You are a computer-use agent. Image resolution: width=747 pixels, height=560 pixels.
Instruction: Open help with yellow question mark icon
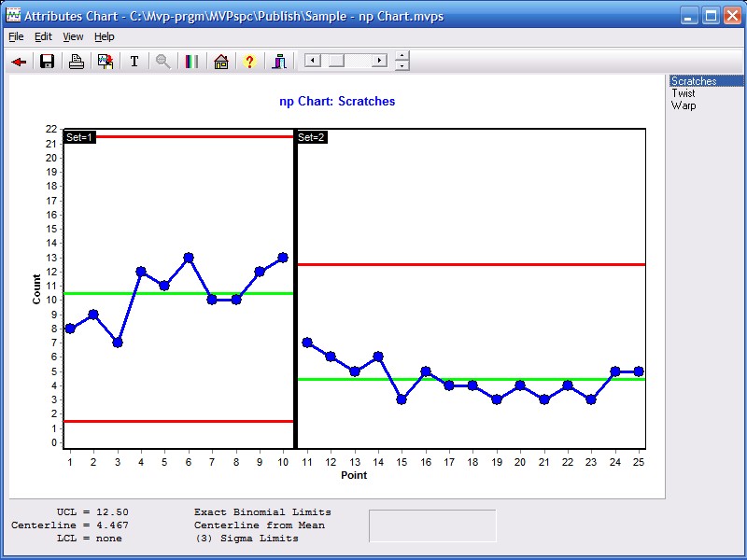click(x=249, y=62)
